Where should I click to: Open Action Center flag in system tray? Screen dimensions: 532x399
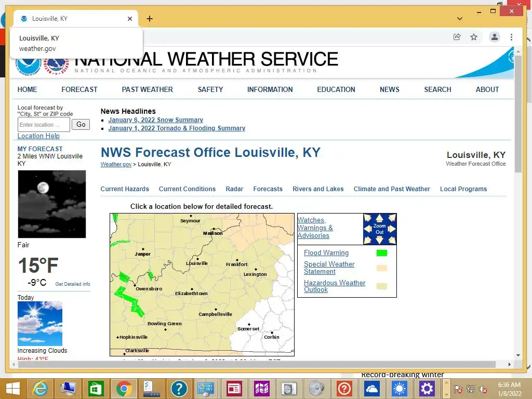click(x=458, y=389)
